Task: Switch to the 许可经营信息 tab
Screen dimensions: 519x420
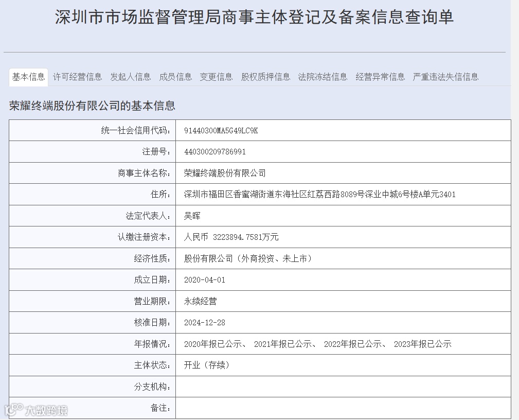Action: tap(78, 77)
